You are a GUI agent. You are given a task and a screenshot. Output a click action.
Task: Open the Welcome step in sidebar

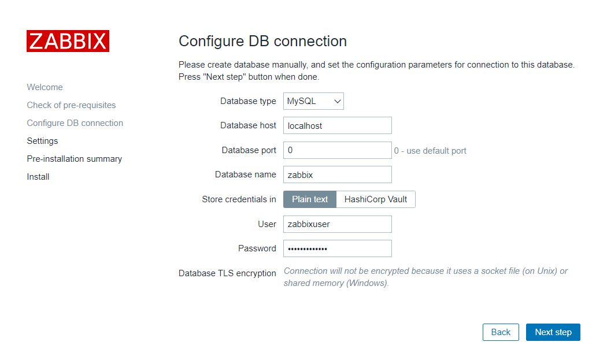[x=45, y=87]
